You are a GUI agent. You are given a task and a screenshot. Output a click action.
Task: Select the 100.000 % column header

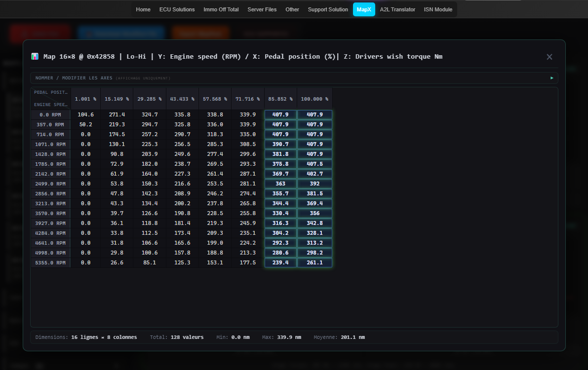coord(314,99)
